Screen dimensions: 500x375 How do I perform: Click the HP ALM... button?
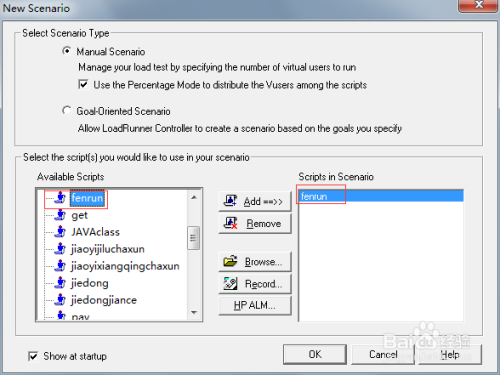[x=255, y=305]
